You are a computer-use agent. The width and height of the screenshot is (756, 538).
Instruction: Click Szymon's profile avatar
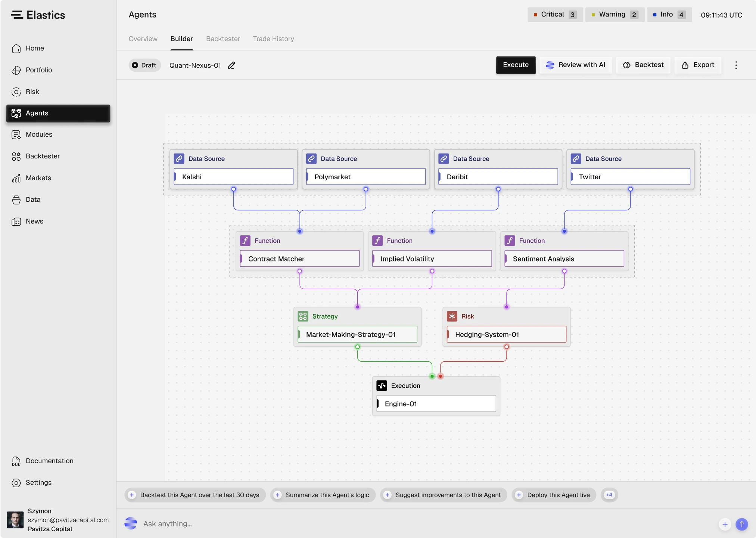pos(15,520)
